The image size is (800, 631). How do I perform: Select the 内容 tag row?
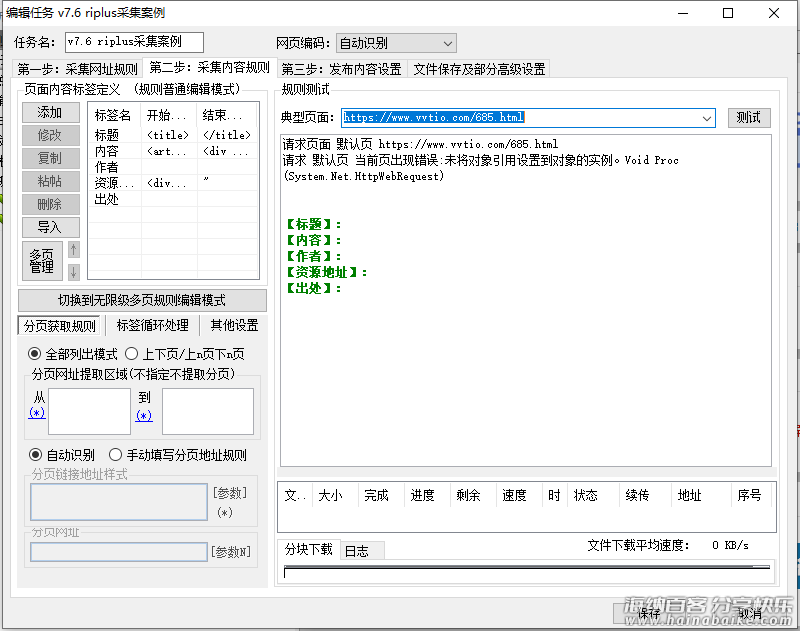point(173,151)
